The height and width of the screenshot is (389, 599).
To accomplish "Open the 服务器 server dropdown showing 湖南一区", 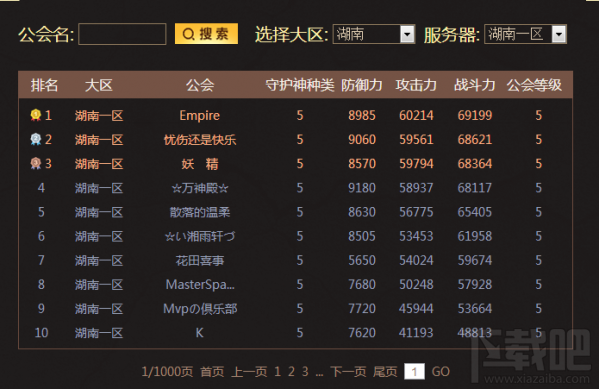I will click(x=525, y=34).
